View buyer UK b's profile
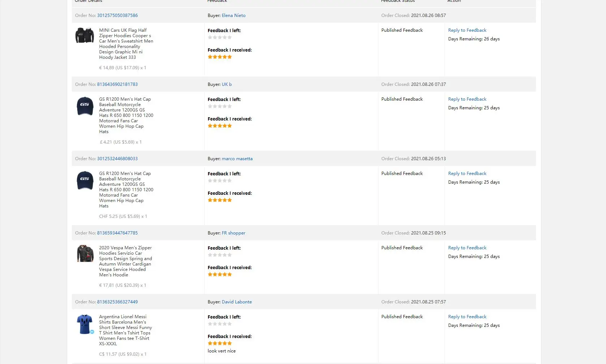The image size is (606, 364). pos(227,84)
